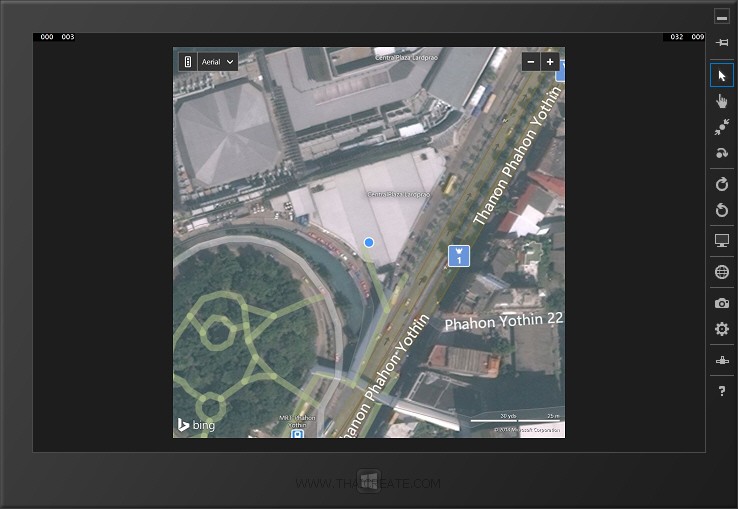Image resolution: width=738 pixels, height=509 pixels.
Task: Take a screenshot with camera icon
Action: click(721, 303)
